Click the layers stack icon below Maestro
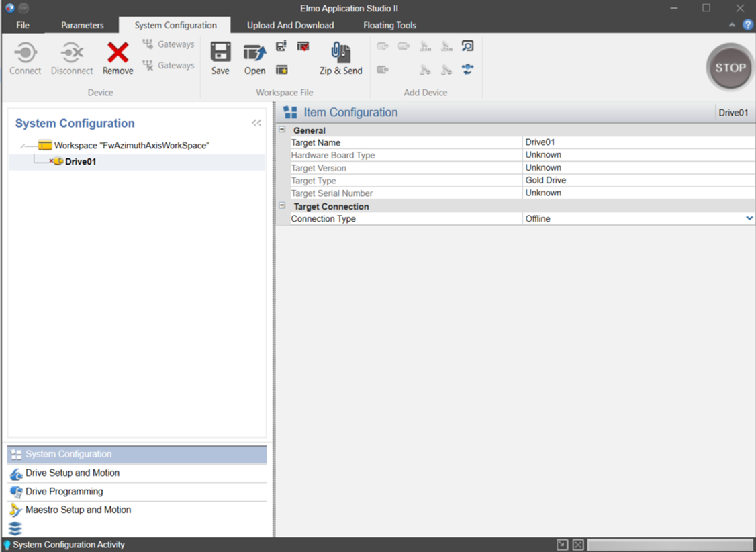756x552 pixels. pos(15,528)
